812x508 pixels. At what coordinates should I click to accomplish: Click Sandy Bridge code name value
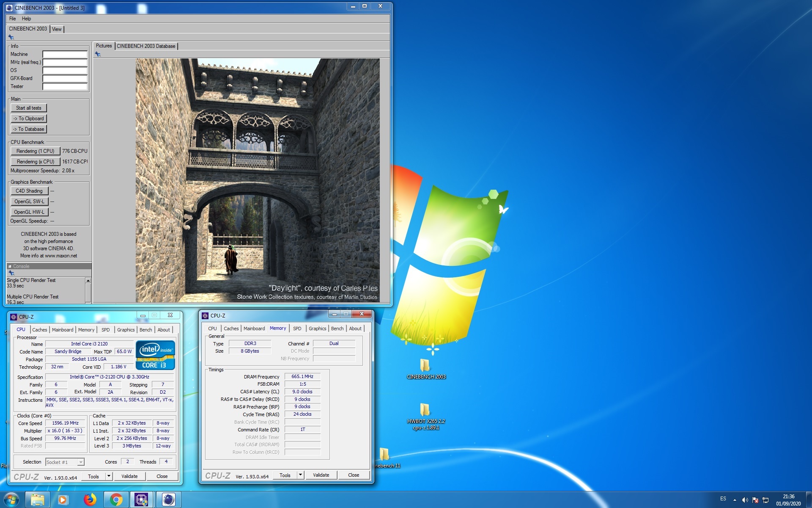click(68, 351)
